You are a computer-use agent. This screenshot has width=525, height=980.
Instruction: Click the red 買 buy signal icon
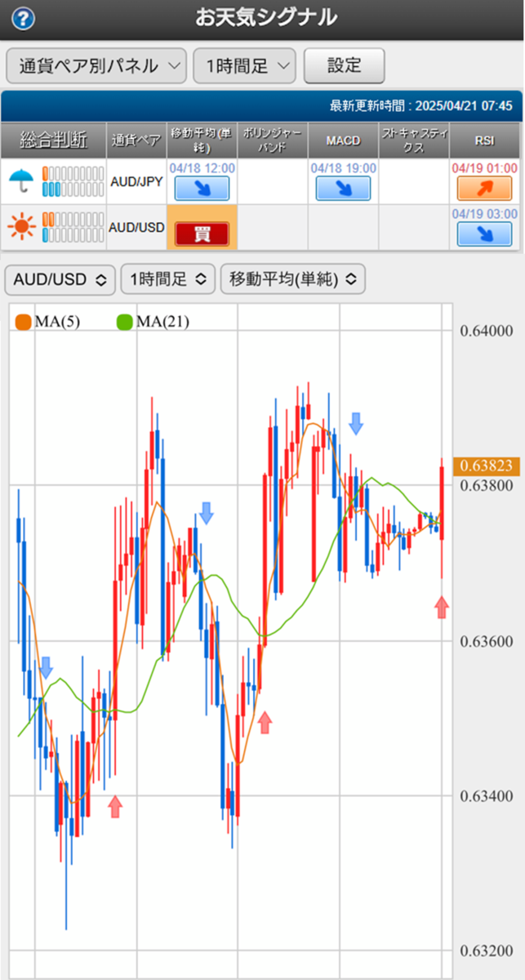(202, 234)
